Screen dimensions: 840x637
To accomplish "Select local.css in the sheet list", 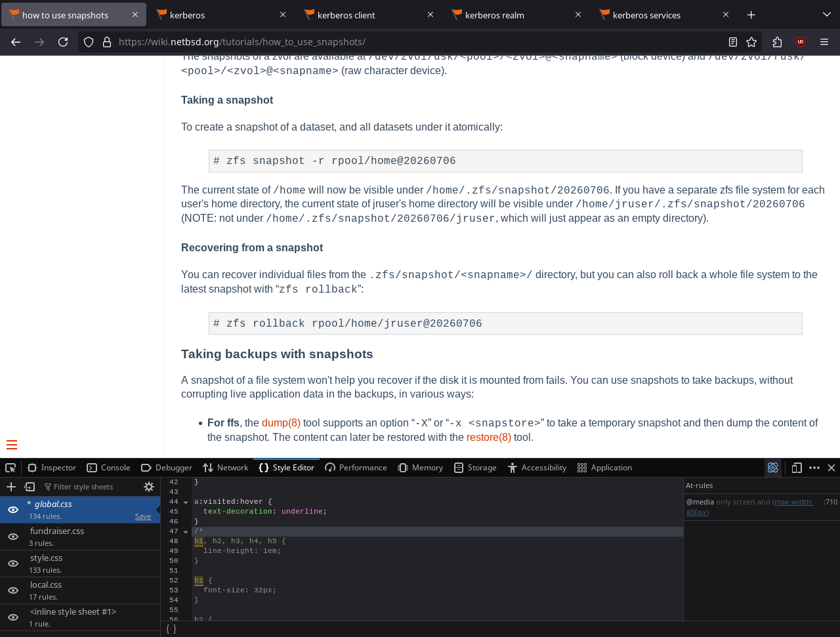I will point(80,590).
